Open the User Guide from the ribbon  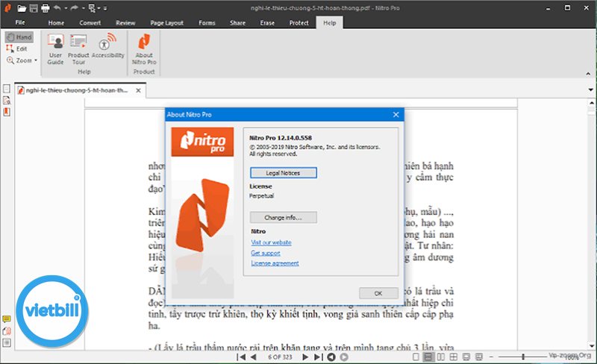tap(55, 49)
